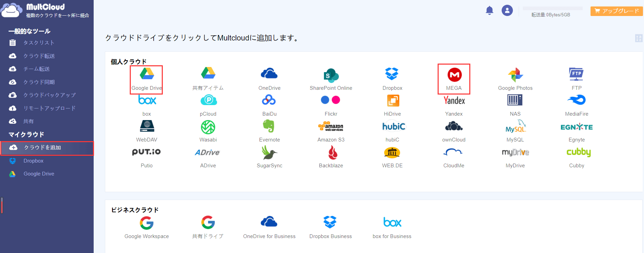Select the MEGA cloud icon

coord(454,75)
